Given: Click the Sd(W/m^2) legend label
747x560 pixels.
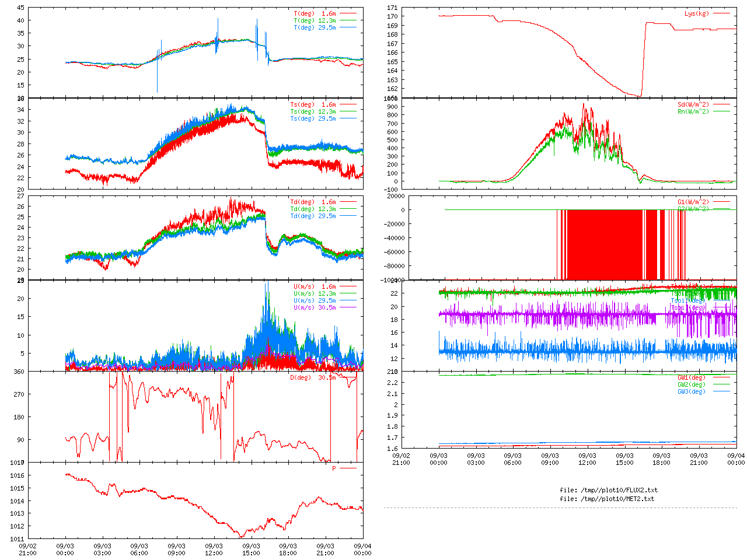Looking at the screenshot, I should click(694, 104).
